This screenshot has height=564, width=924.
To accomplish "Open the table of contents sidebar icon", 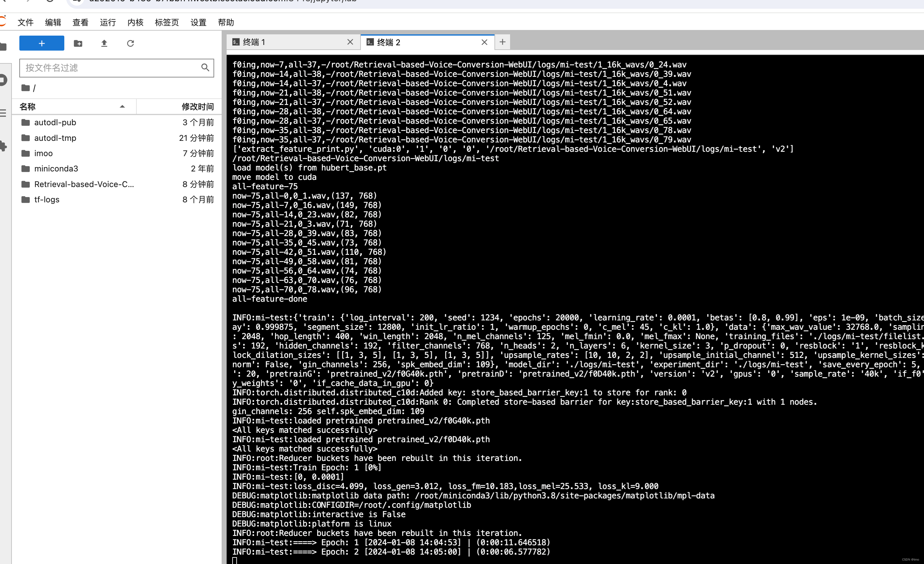I will click(x=3, y=113).
